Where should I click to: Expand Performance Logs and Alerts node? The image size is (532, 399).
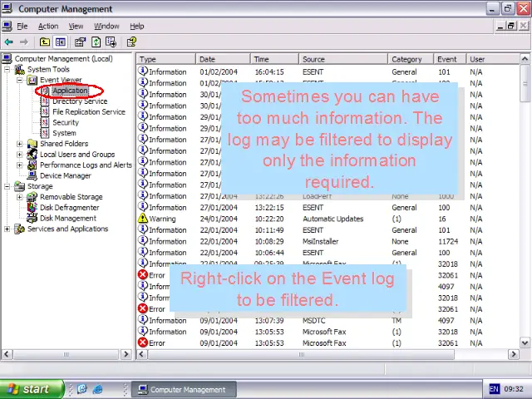click(x=20, y=165)
